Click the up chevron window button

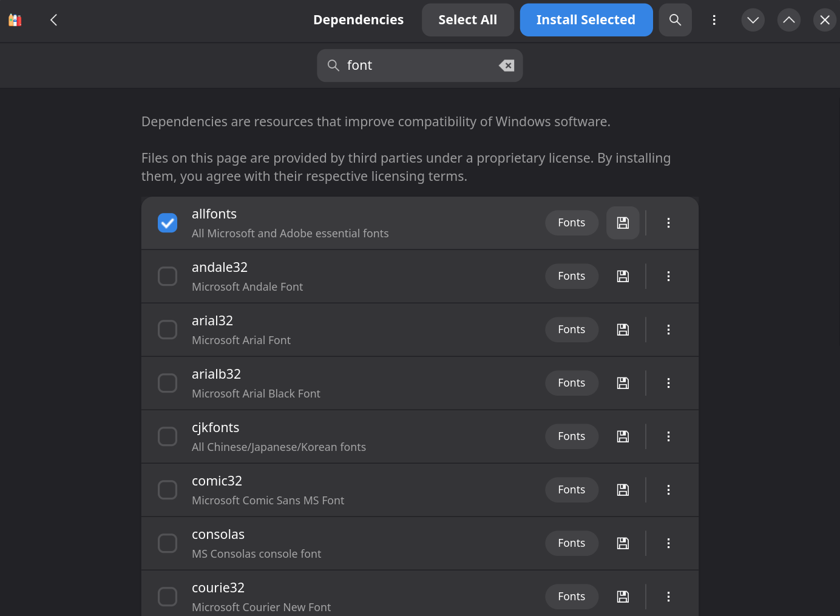click(788, 20)
